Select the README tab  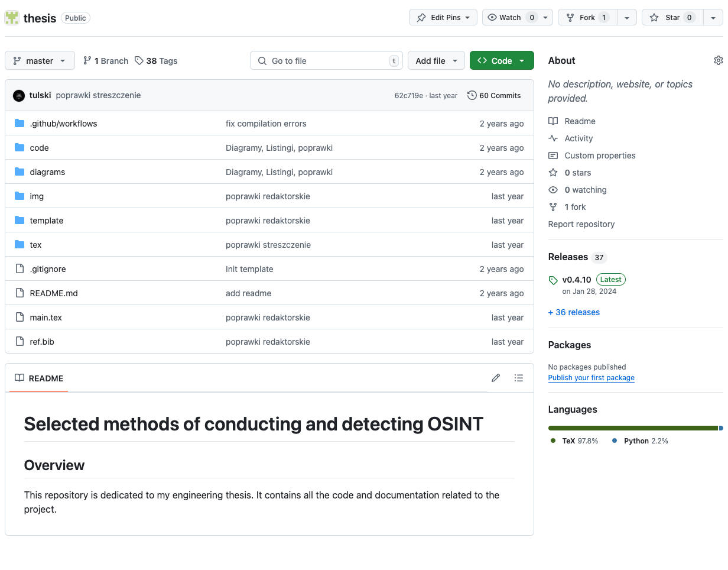click(39, 378)
